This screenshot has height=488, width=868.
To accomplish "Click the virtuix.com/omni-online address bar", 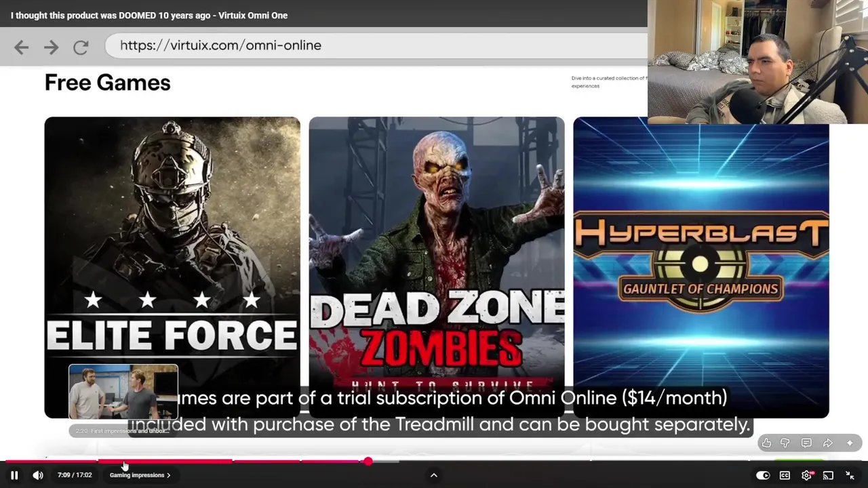I will 376,45.
